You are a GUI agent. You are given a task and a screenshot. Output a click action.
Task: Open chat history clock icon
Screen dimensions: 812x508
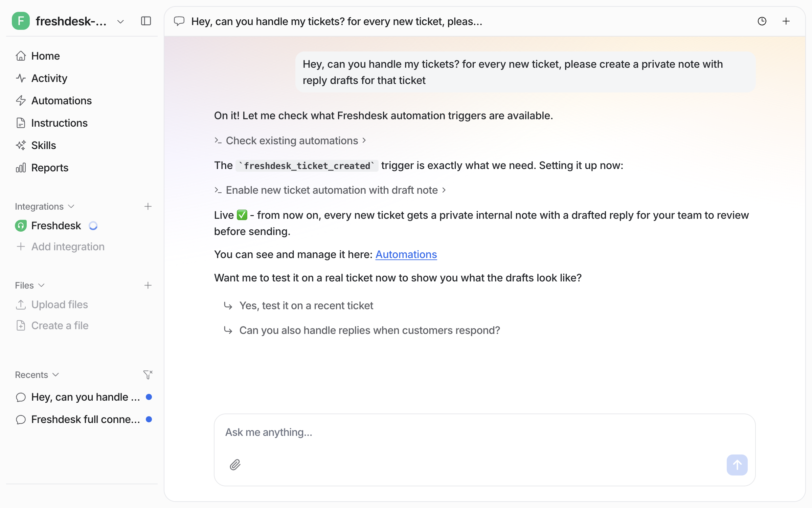762,21
